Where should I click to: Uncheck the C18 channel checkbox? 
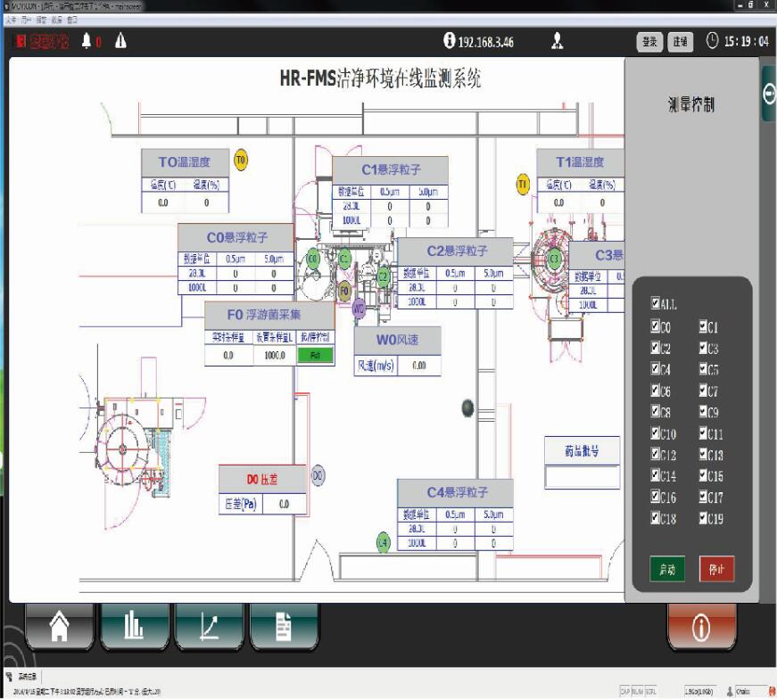tap(657, 518)
